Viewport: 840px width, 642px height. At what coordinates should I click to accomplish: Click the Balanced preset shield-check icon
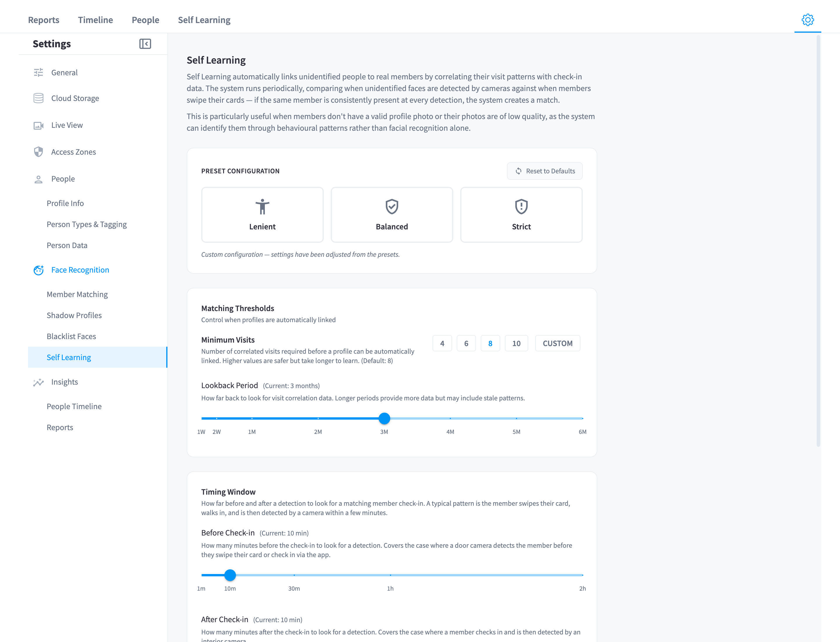click(x=392, y=207)
